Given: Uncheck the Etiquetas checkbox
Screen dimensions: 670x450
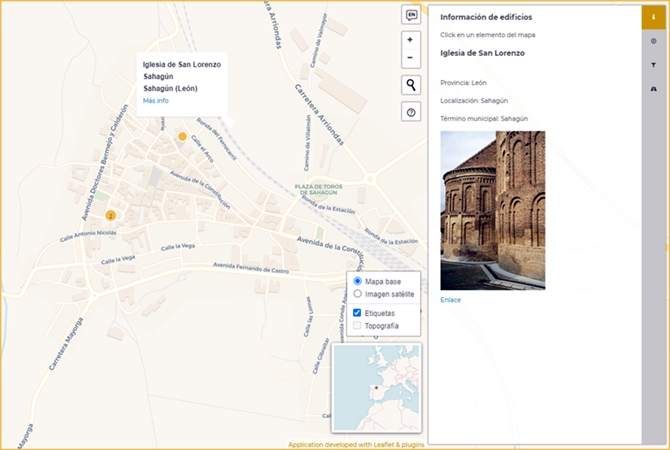Looking at the screenshot, I should (358, 313).
